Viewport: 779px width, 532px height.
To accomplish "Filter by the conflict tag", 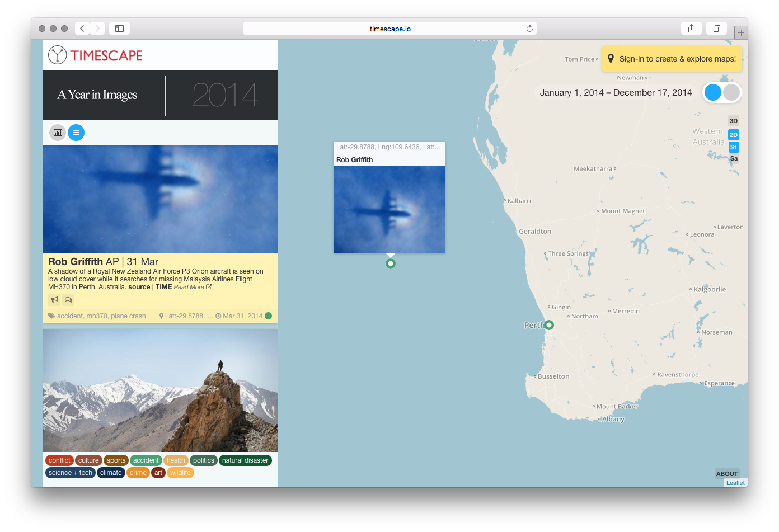I will click(59, 460).
